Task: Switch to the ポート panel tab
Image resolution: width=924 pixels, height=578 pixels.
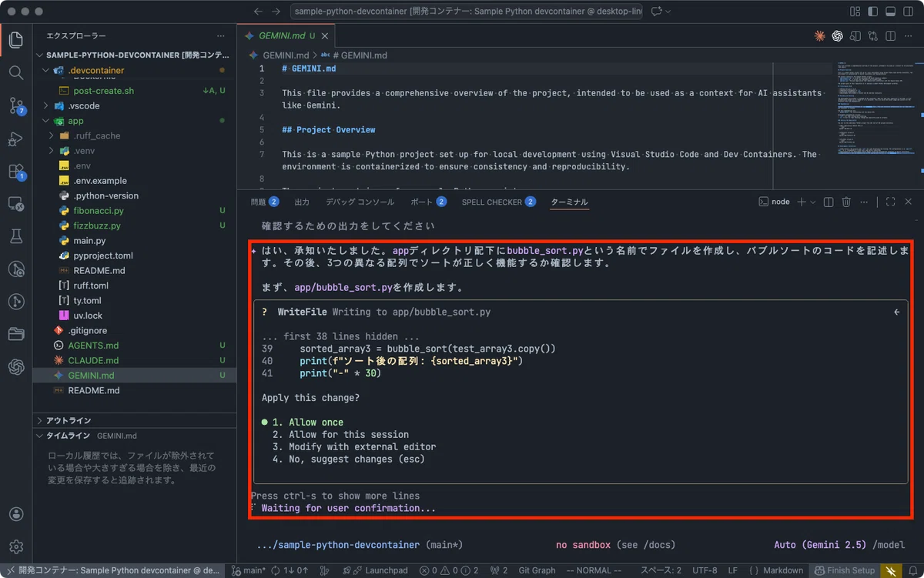Action: tap(428, 202)
